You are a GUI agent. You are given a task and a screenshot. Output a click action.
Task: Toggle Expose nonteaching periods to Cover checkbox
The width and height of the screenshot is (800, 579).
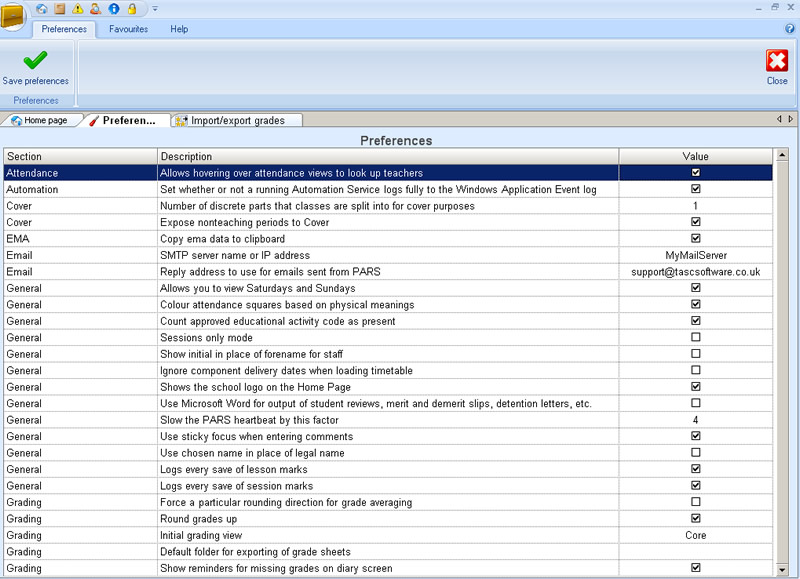click(x=695, y=221)
